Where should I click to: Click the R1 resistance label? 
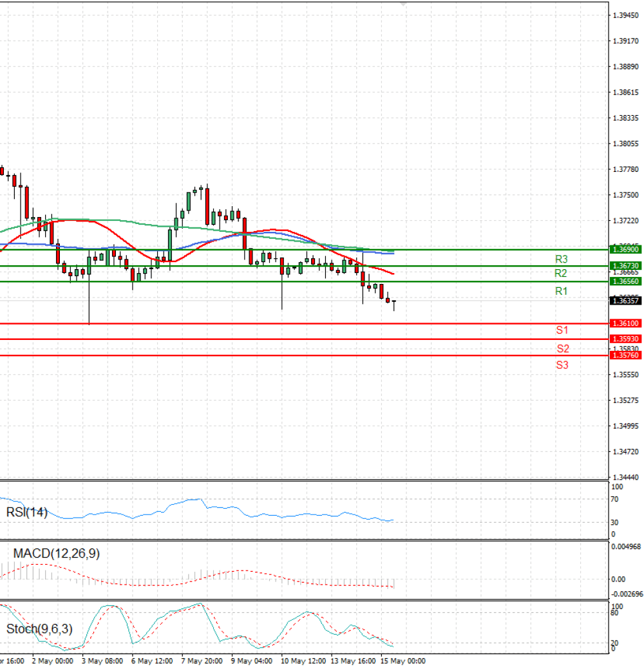[561, 292]
